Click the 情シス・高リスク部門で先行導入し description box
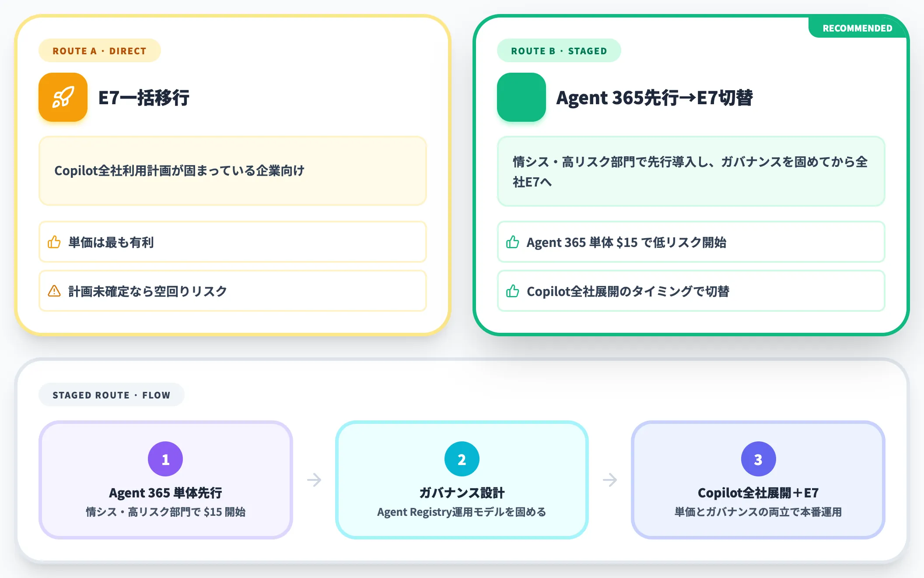 [691, 171]
